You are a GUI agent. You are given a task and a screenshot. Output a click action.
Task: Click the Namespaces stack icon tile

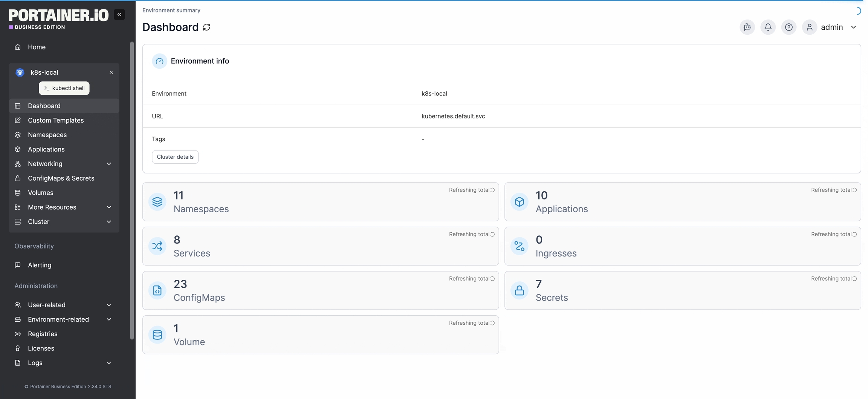coord(157,202)
